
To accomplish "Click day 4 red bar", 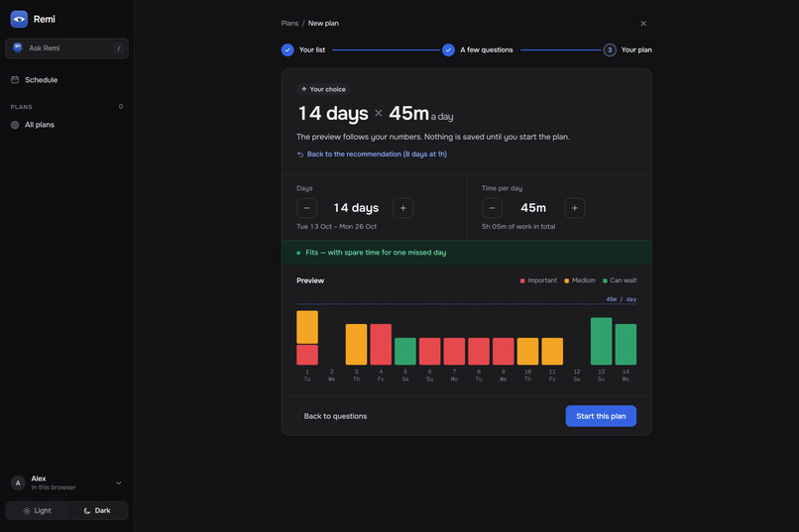I will 381,345.
